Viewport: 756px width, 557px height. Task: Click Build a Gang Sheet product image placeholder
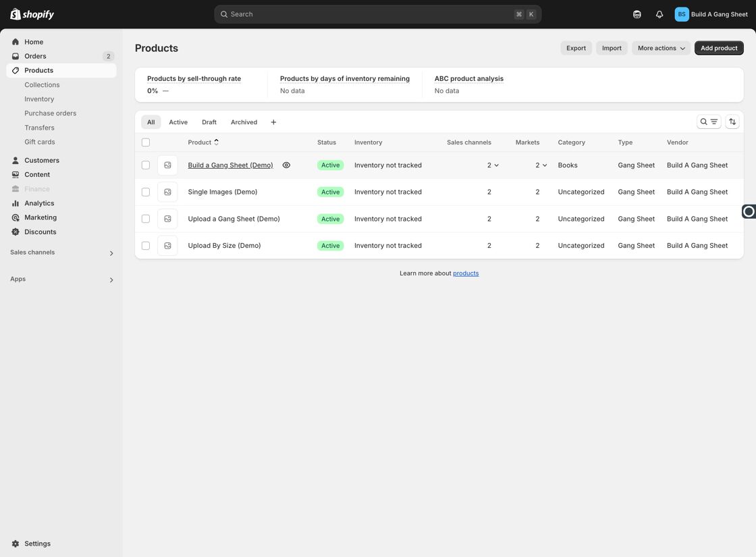(x=167, y=165)
